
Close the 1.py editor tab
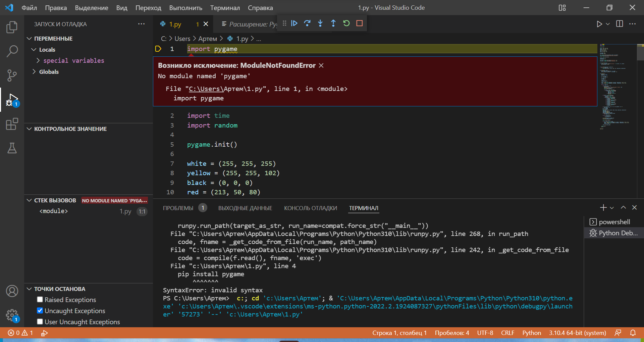click(x=206, y=24)
